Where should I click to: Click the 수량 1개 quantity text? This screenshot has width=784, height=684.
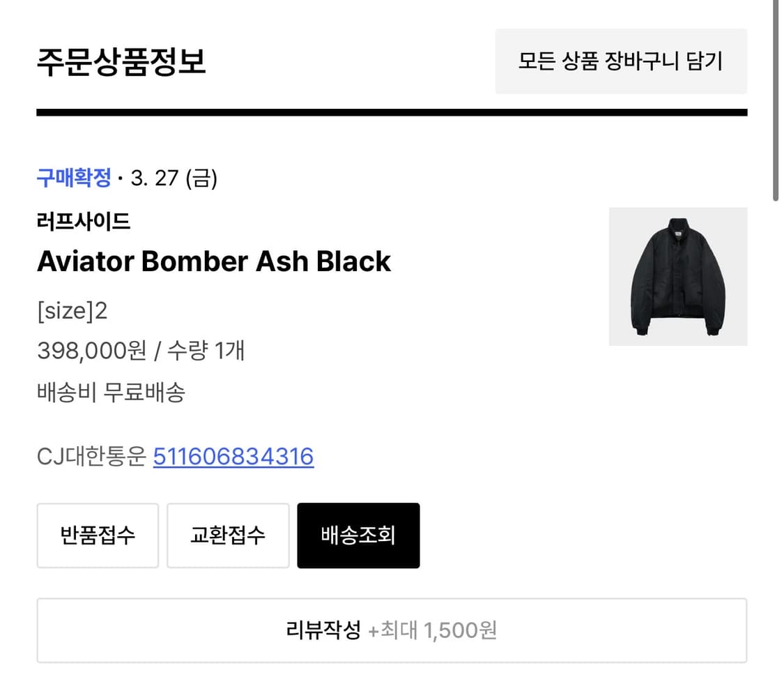(x=206, y=351)
